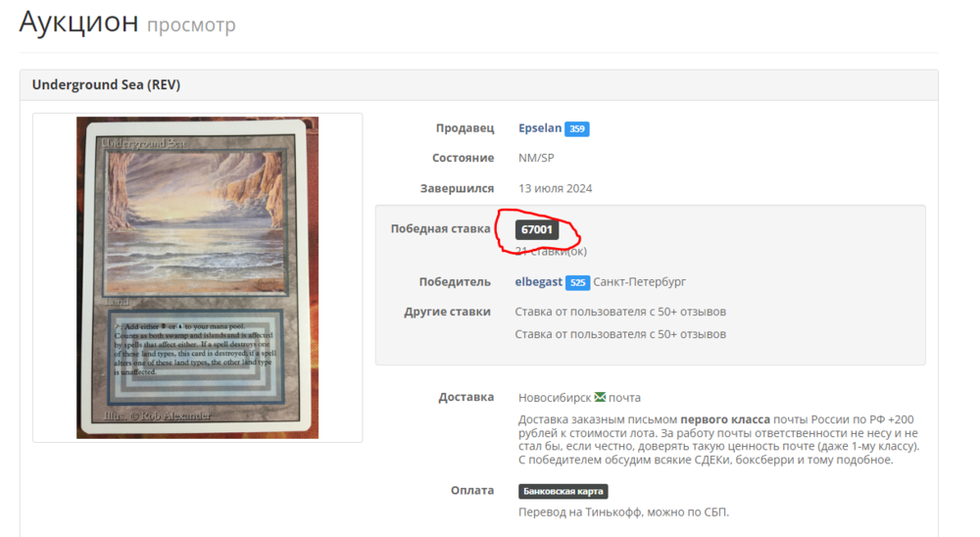
Task: Click the first other-bid entry text
Action: pyautogui.click(x=620, y=312)
